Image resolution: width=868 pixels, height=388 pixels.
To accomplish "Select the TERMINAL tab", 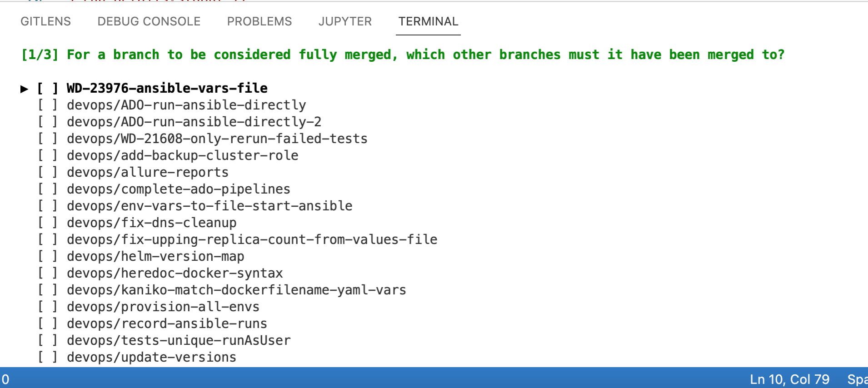I will point(428,21).
